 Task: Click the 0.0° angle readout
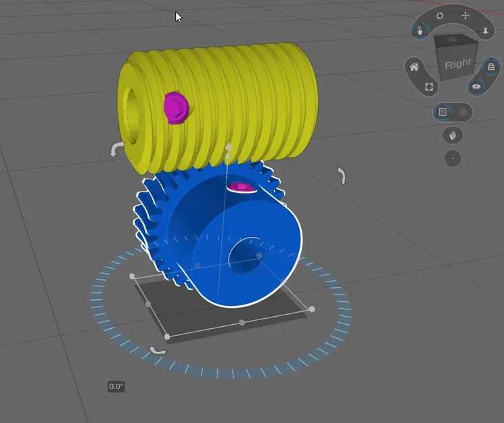[x=116, y=386]
